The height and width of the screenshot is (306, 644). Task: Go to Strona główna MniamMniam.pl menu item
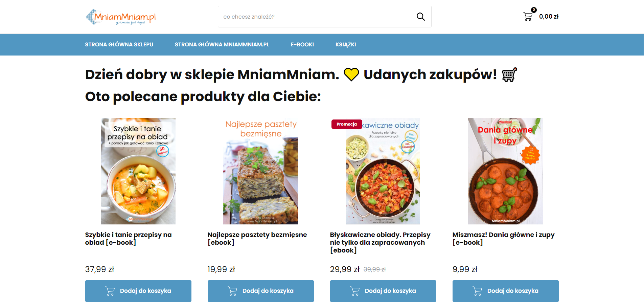[222, 45]
